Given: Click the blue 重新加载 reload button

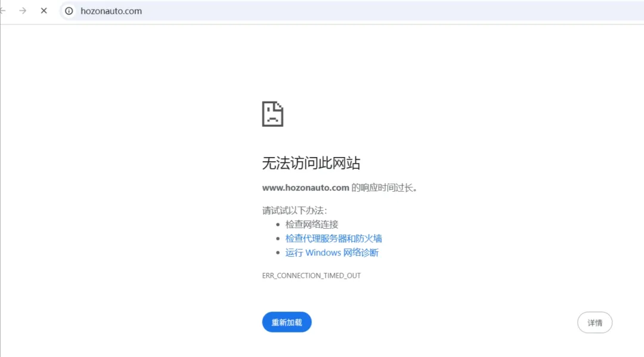Looking at the screenshot, I should 287,322.
